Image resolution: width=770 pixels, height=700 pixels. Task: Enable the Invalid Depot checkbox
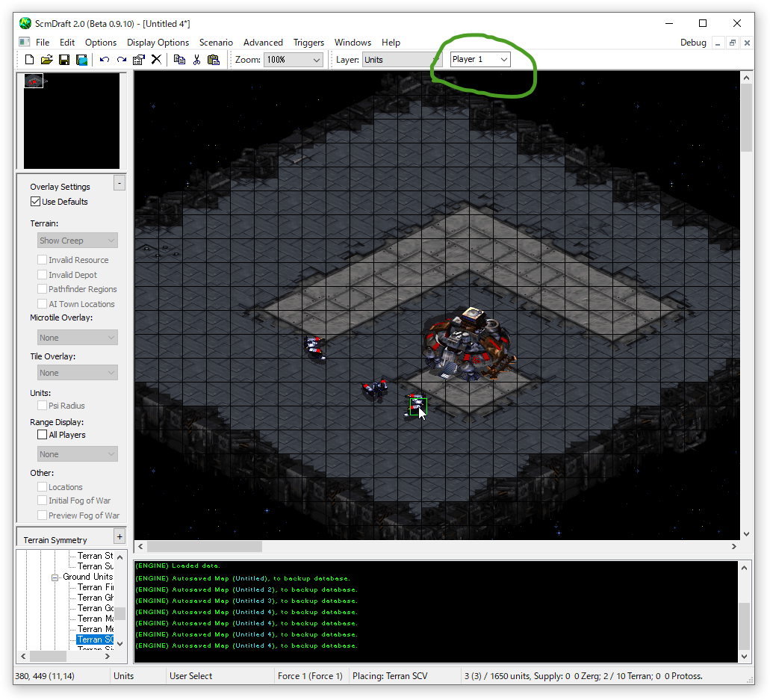[43, 275]
